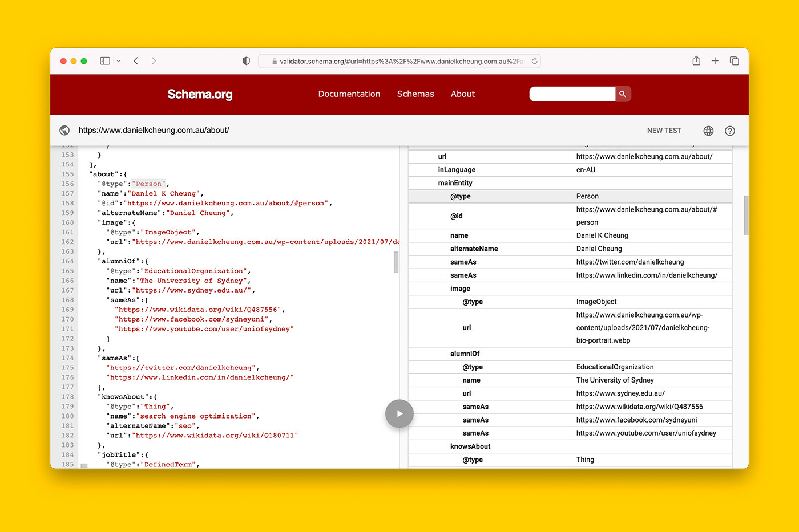799x532 pixels.
Task: Click the knowsAbout row in results
Action: (570, 446)
